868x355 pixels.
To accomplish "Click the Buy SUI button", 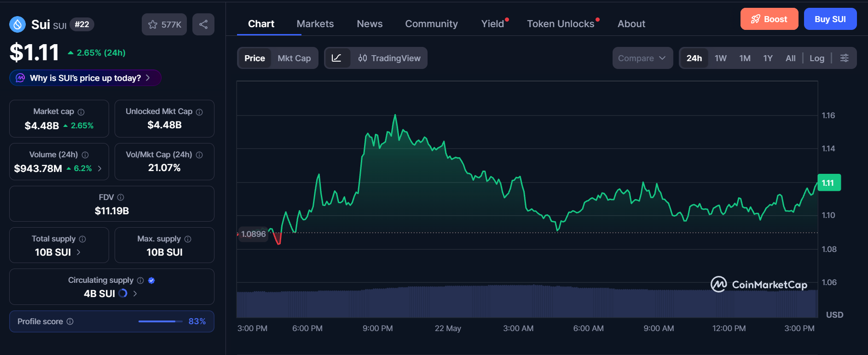I will (x=830, y=19).
